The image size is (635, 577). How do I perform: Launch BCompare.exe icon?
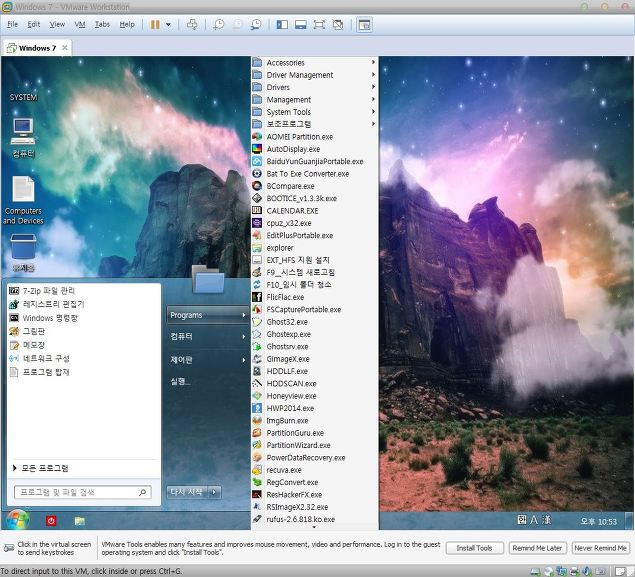point(257,186)
